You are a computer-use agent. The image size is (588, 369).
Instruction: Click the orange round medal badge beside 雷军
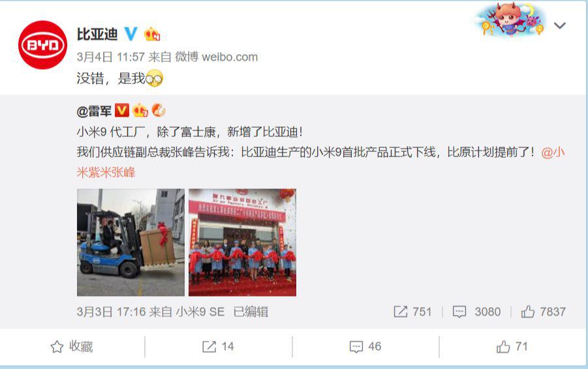(158, 111)
